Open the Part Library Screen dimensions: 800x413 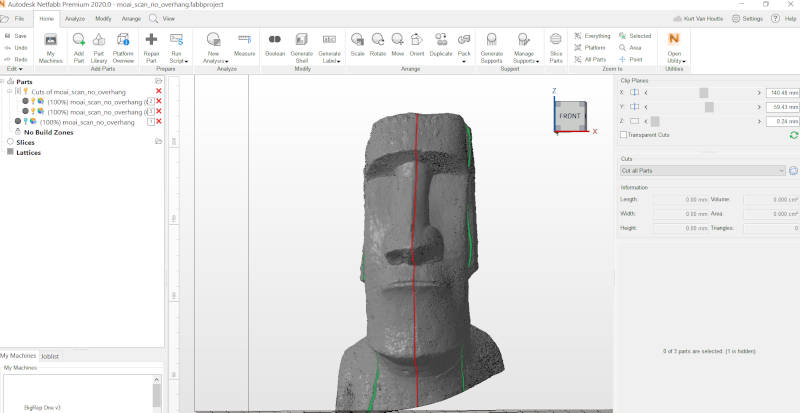[99, 47]
